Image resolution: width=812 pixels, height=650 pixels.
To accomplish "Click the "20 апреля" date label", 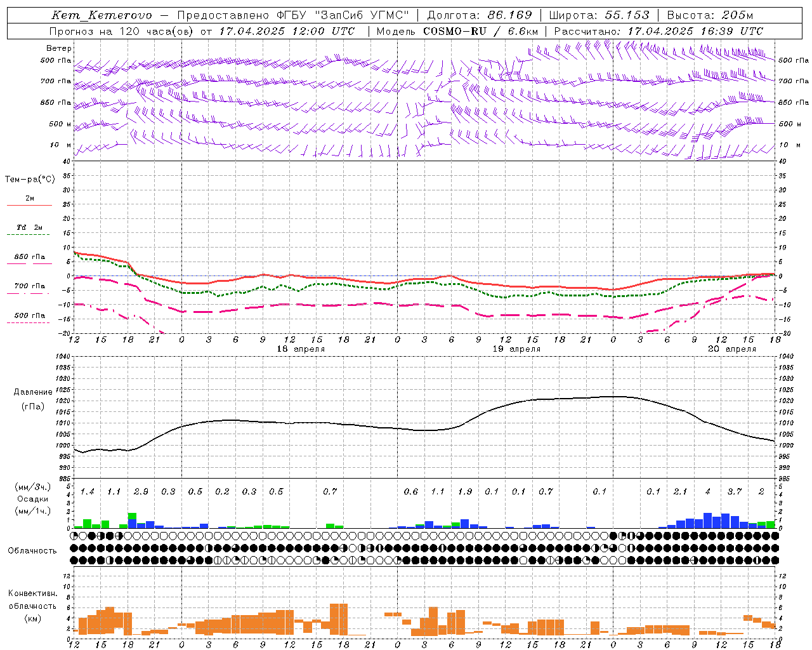I will [732, 349].
